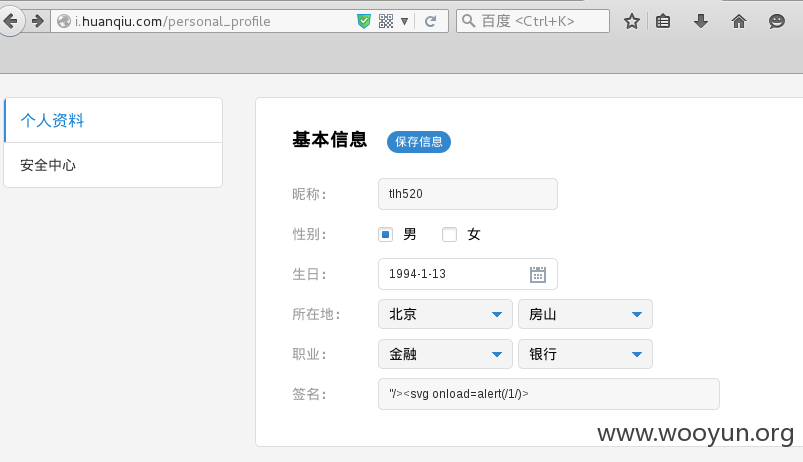Open the QR code icon in address bar
This screenshot has height=462, width=803.
pos(386,21)
